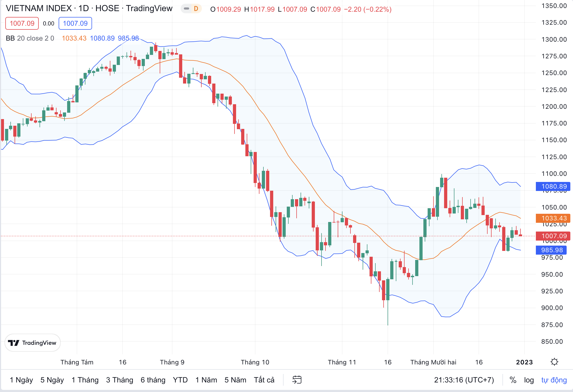Image resolution: width=573 pixels, height=392 pixels.
Task: Toggle auto scale 'tự động'
Action: (554, 380)
